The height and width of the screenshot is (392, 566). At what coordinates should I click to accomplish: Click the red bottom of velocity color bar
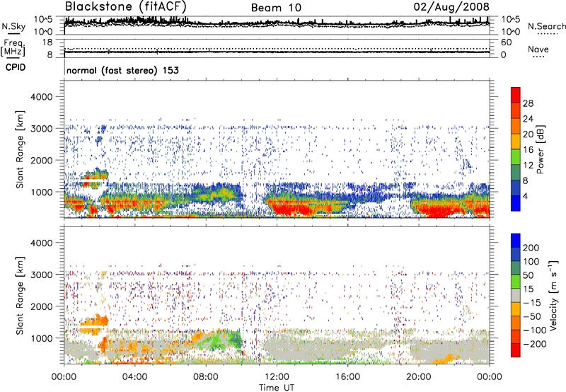[x=516, y=350]
